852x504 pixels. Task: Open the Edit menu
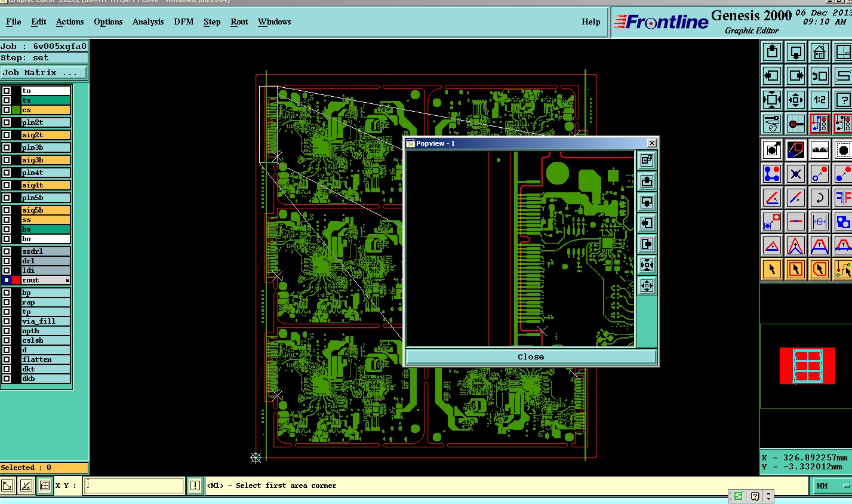pos(39,21)
